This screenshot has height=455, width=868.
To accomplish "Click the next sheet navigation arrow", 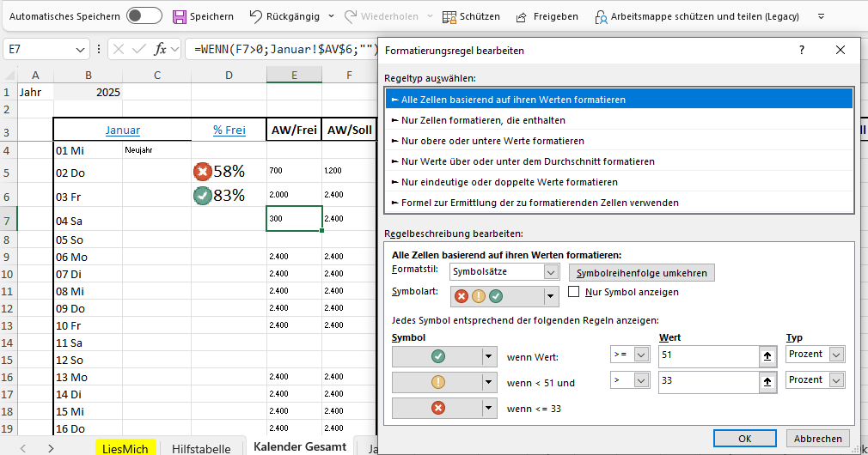I will 51,448.
